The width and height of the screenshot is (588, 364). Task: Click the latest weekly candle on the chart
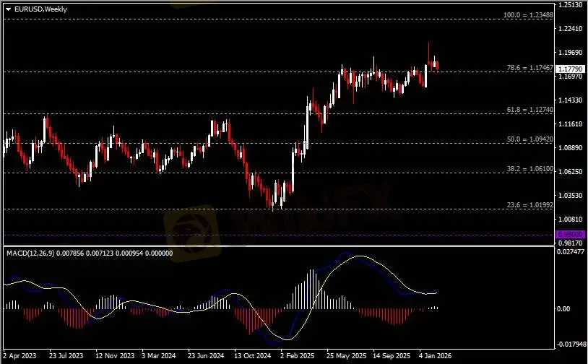pos(437,66)
